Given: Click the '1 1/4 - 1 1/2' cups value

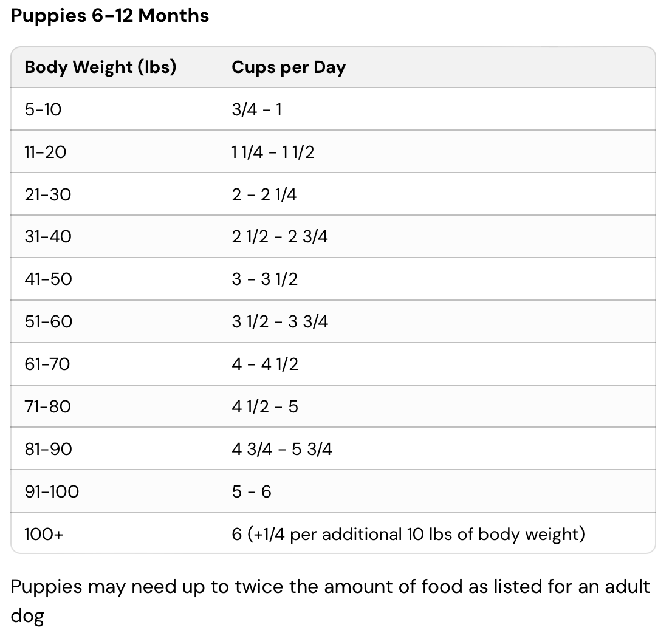Looking at the screenshot, I should tap(273, 152).
